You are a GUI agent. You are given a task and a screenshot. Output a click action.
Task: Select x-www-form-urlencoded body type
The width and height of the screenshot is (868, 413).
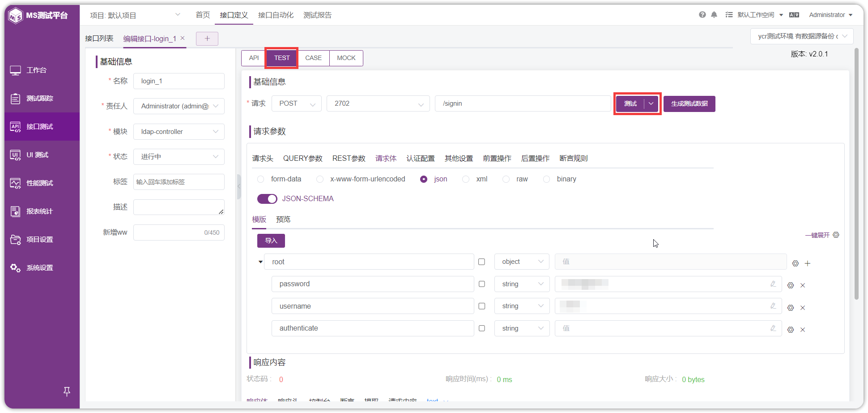point(320,179)
